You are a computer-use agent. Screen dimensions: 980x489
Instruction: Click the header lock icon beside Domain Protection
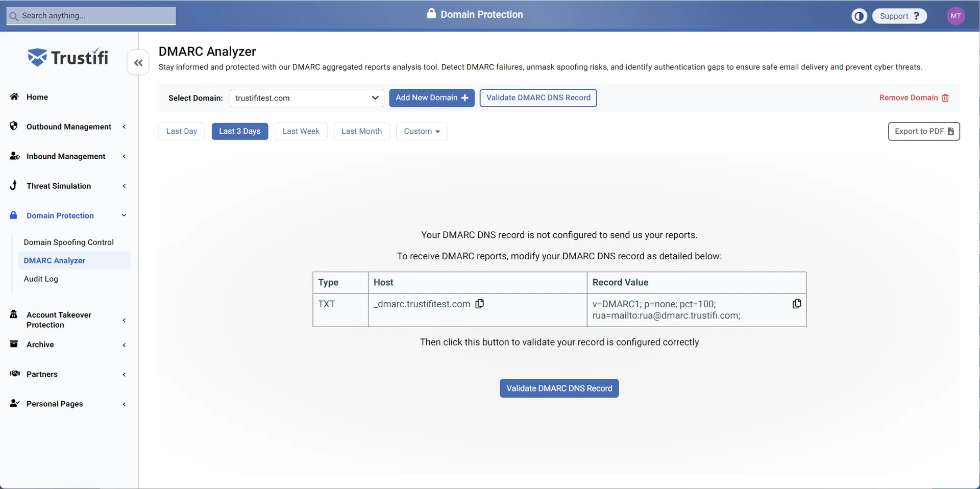coord(431,13)
